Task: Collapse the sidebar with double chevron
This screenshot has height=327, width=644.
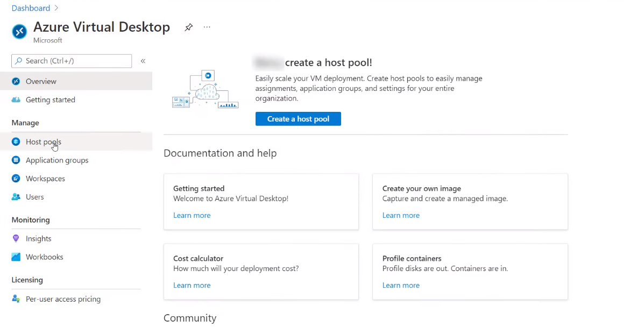Action: click(143, 61)
